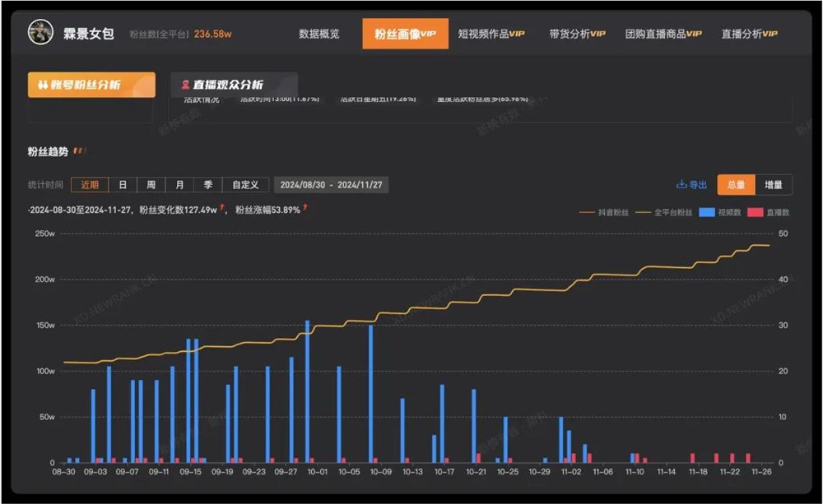Click the coin icon on 账号粉丝分析 tab

(43, 85)
